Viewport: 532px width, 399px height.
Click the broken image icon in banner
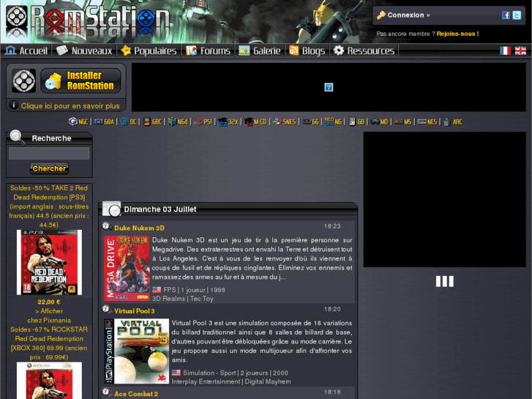329,87
